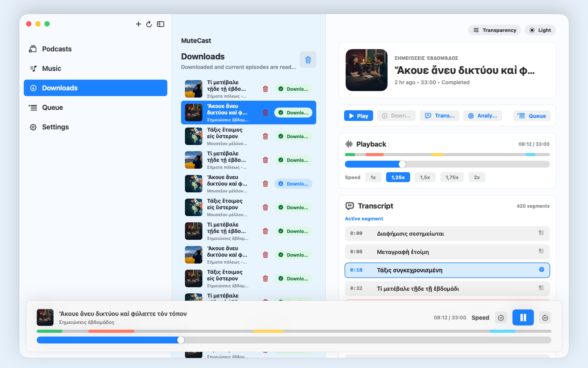
Task: Click the Settings gear icon in the sidebar
Action: click(x=33, y=127)
